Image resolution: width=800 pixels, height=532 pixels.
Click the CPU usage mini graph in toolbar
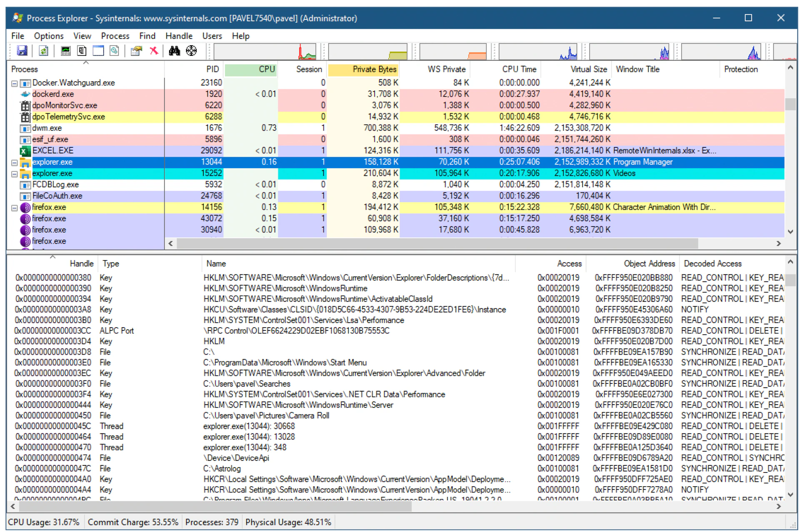[265, 52]
